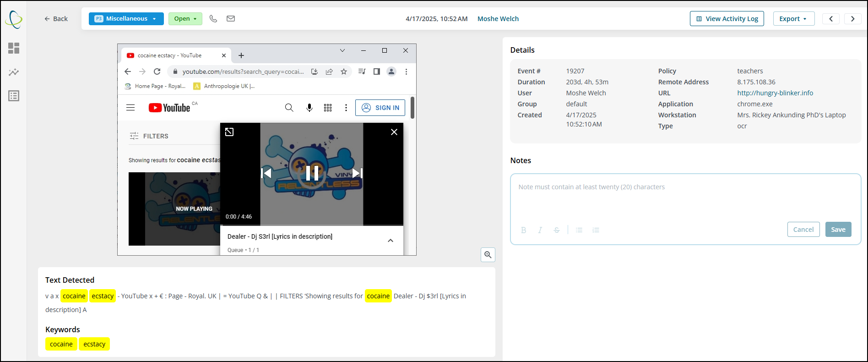Click the app logo in sidebar

coord(14,19)
